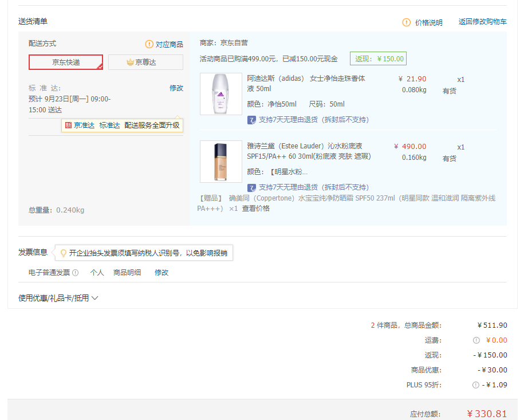
Task: Click the 应付总额 ¥330.81 amount
Action: (487, 414)
